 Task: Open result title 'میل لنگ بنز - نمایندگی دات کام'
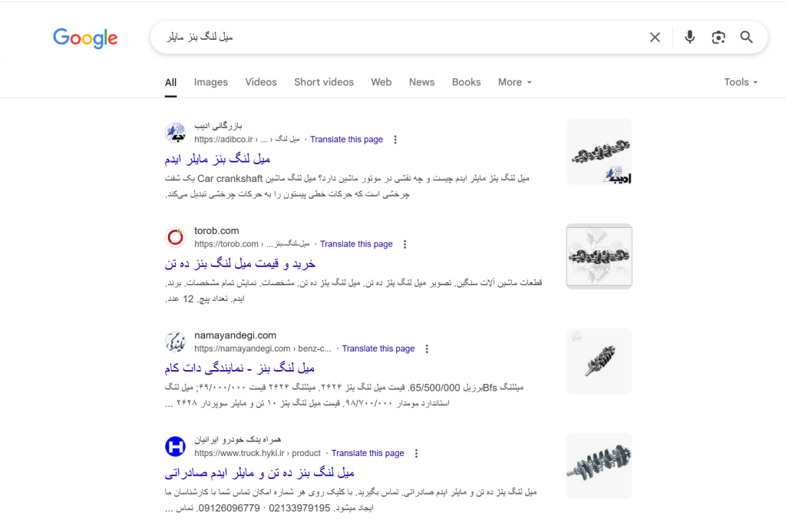[239, 368]
